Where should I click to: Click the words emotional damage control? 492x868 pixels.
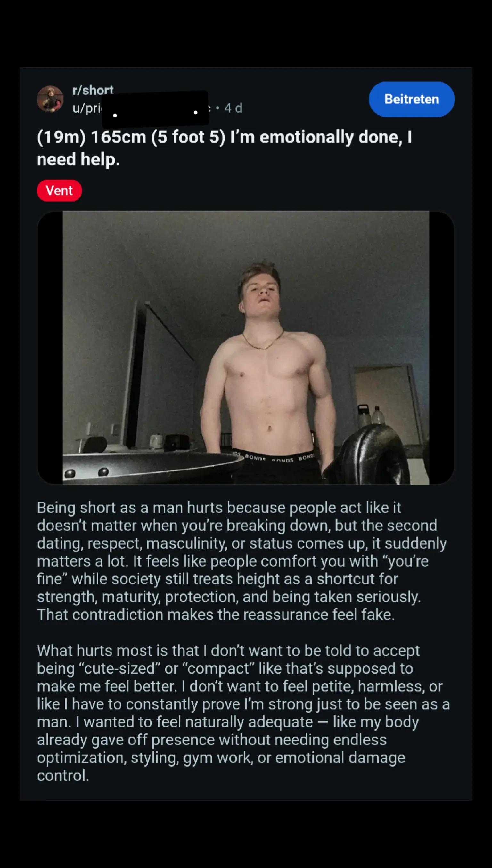(x=221, y=766)
